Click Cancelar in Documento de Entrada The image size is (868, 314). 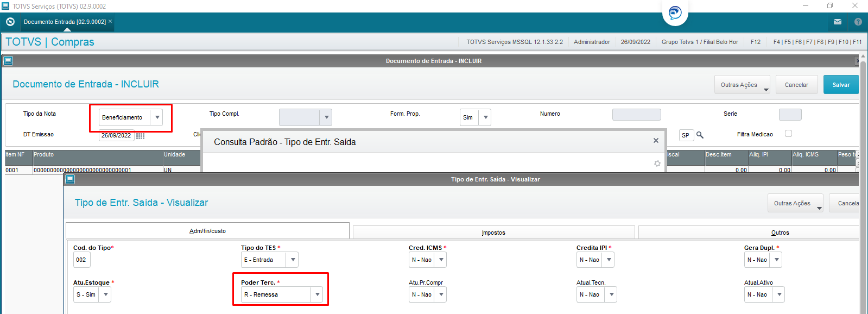coord(796,85)
